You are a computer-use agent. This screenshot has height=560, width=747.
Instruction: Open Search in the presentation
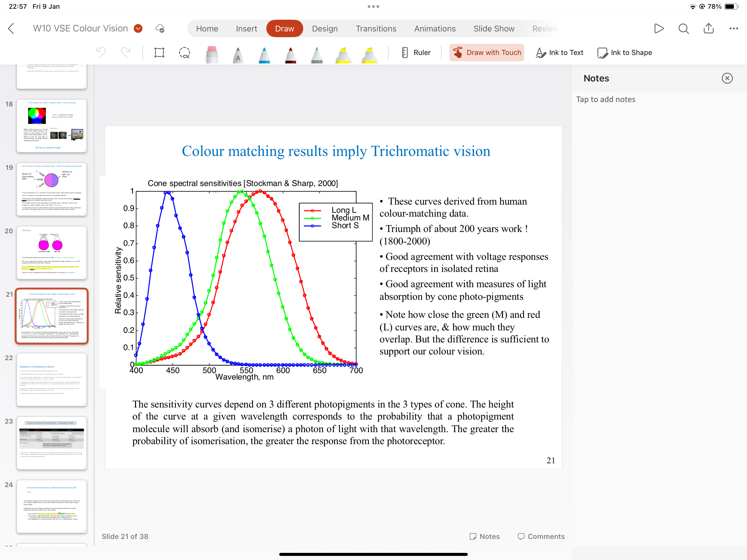tap(684, 28)
